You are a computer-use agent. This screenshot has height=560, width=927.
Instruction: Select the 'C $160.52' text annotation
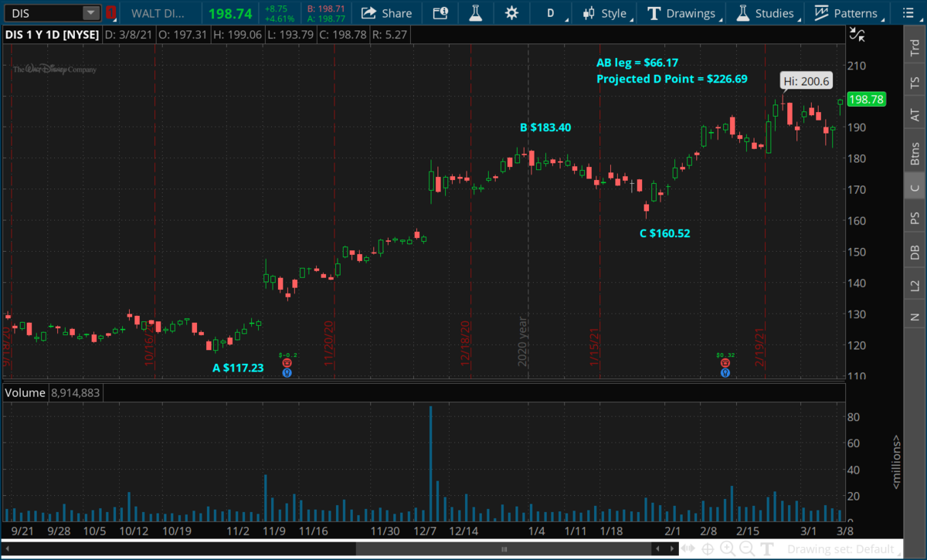pyautogui.click(x=664, y=232)
